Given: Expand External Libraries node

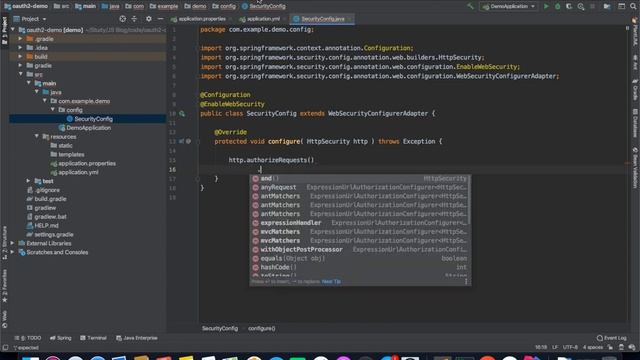Looking at the screenshot, I should click(12, 243).
